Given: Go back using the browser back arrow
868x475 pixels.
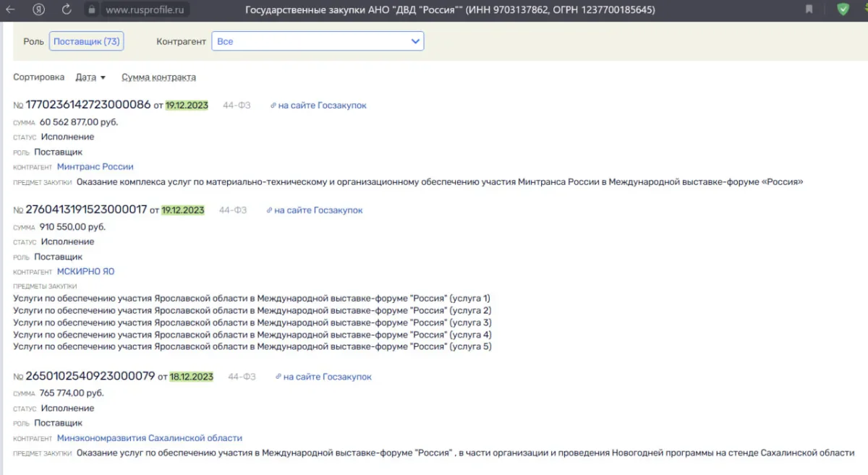Looking at the screenshot, I should (x=11, y=10).
